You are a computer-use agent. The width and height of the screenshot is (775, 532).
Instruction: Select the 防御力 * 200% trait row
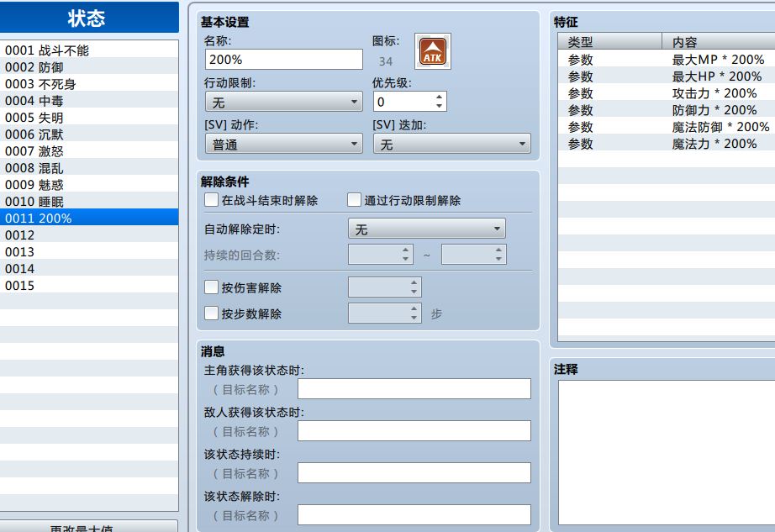(667, 109)
